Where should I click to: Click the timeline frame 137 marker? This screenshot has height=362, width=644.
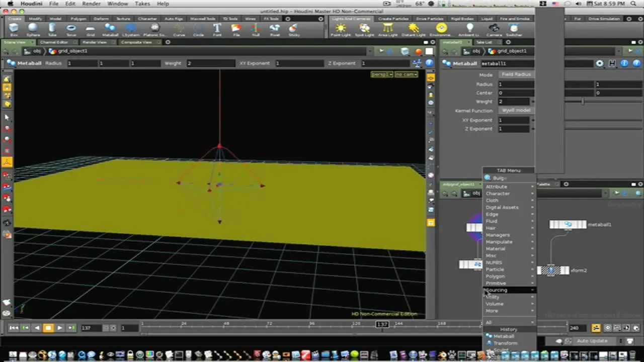[382, 324]
